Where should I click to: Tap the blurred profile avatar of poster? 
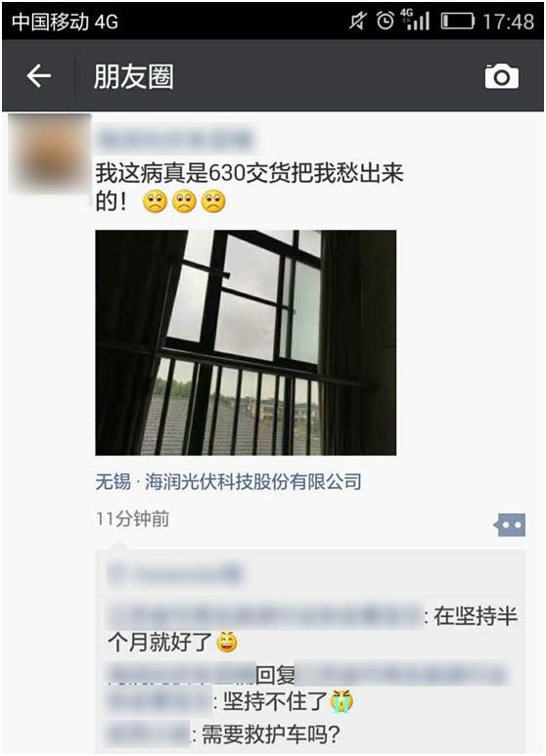[50, 154]
